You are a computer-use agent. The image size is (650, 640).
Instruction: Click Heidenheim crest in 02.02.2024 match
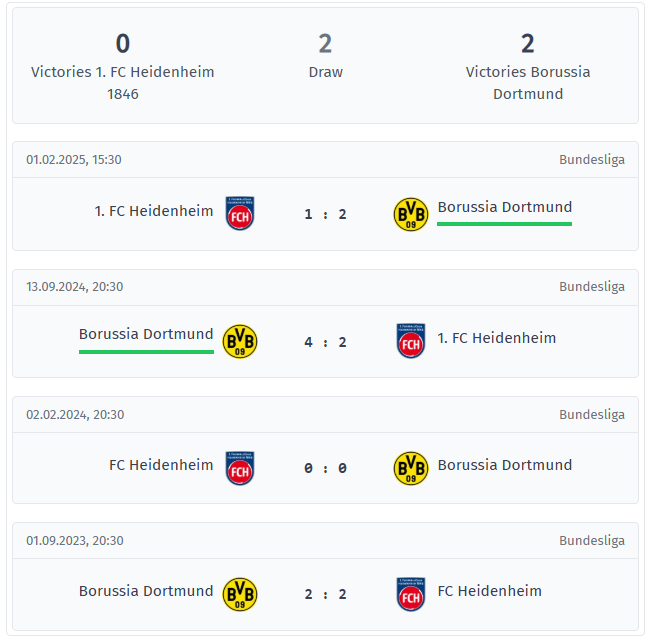point(240,468)
